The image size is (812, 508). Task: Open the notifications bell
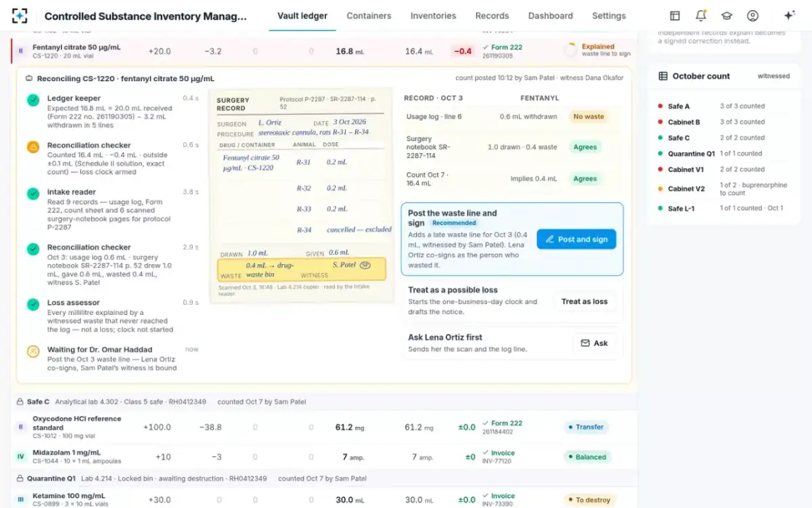click(x=701, y=16)
